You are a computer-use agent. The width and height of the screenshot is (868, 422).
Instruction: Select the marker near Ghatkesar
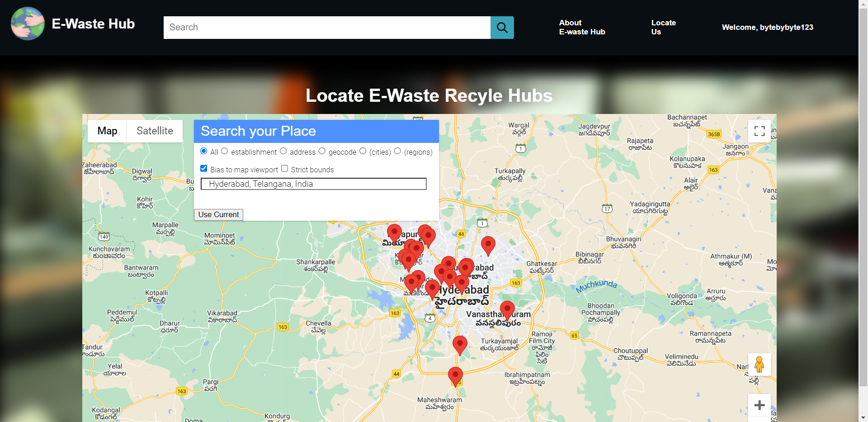[x=488, y=245]
